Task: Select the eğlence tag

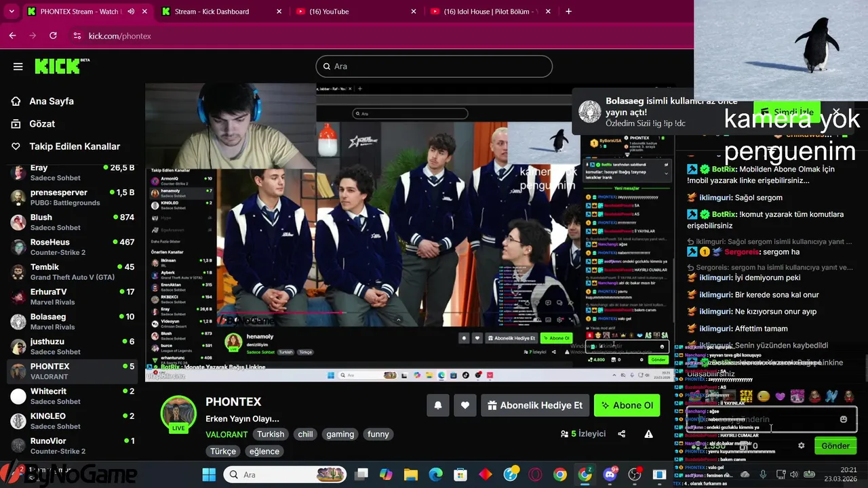Action: click(264, 451)
